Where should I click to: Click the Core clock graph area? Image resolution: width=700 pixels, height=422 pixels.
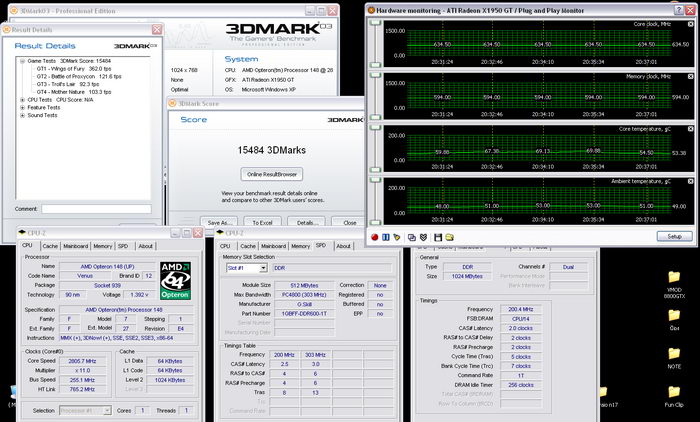[539, 43]
